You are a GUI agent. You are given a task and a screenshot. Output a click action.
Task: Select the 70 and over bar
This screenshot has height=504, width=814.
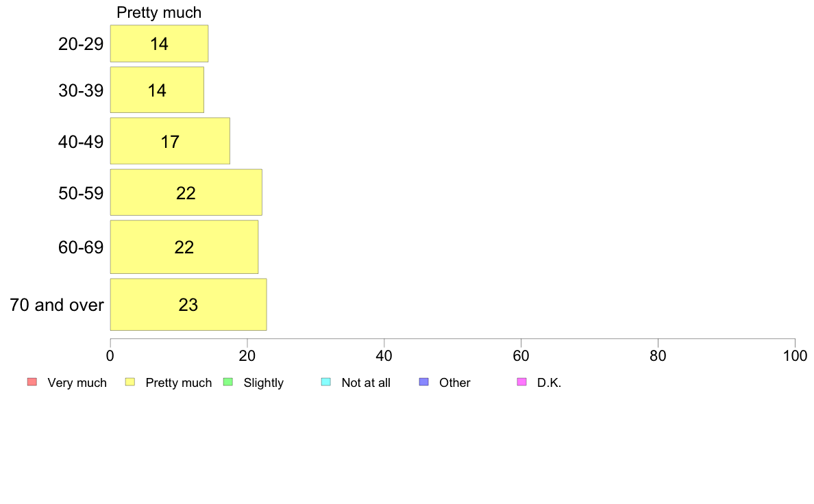tap(188, 305)
